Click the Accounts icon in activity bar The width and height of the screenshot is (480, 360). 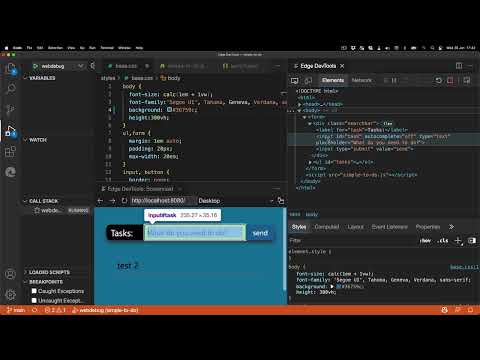pos(10,274)
